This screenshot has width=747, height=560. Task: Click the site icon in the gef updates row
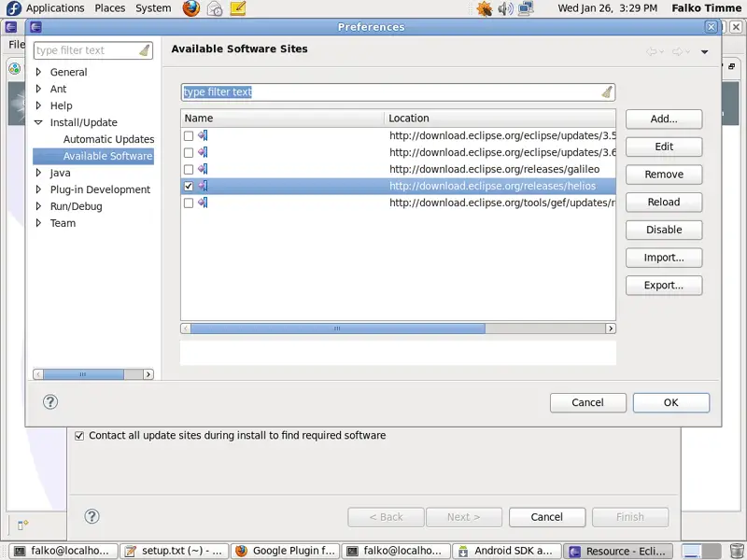[203, 203]
